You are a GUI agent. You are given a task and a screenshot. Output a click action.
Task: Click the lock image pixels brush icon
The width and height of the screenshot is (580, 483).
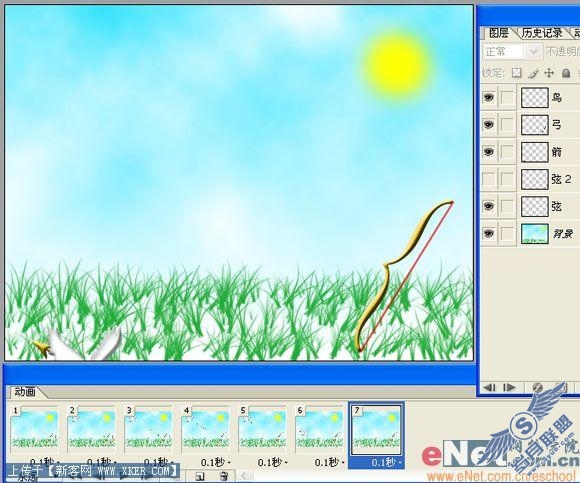coord(533,73)
